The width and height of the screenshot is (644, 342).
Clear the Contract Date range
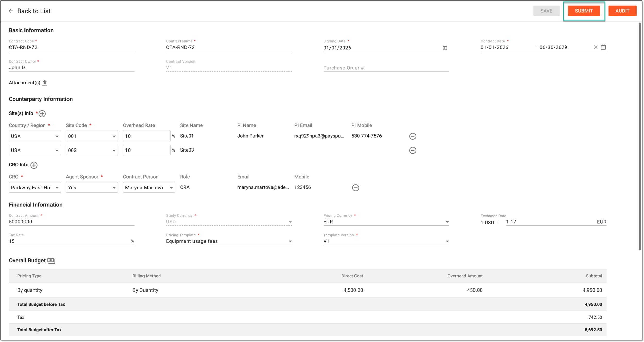pos(595,47)
